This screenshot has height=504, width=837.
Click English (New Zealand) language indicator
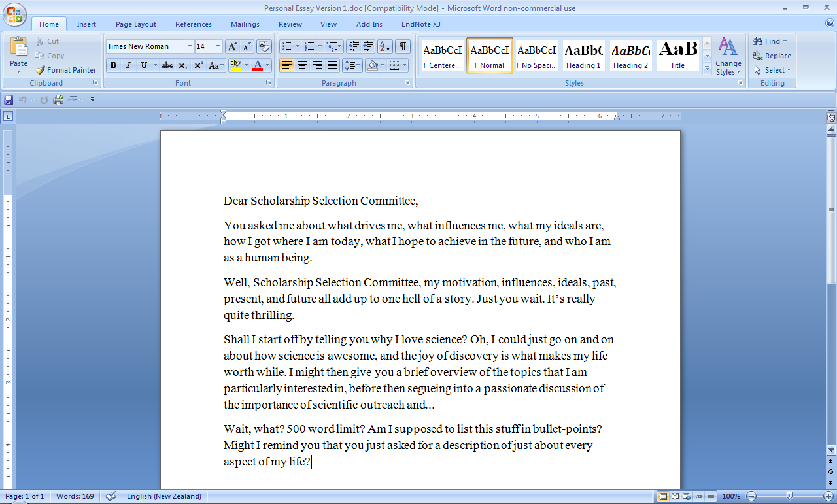pyautogui.click(x=164, y=496)
